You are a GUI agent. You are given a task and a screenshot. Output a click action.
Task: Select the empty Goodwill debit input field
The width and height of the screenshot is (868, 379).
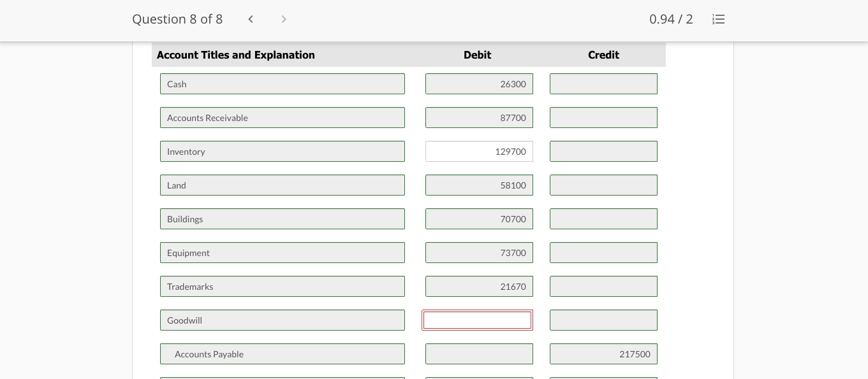477,320
